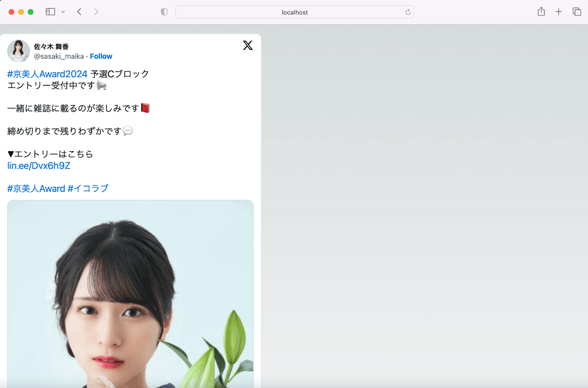Minimize the Safari window
Screen dimensions: 588x388
pyautogui.click(x=21, y=12)
